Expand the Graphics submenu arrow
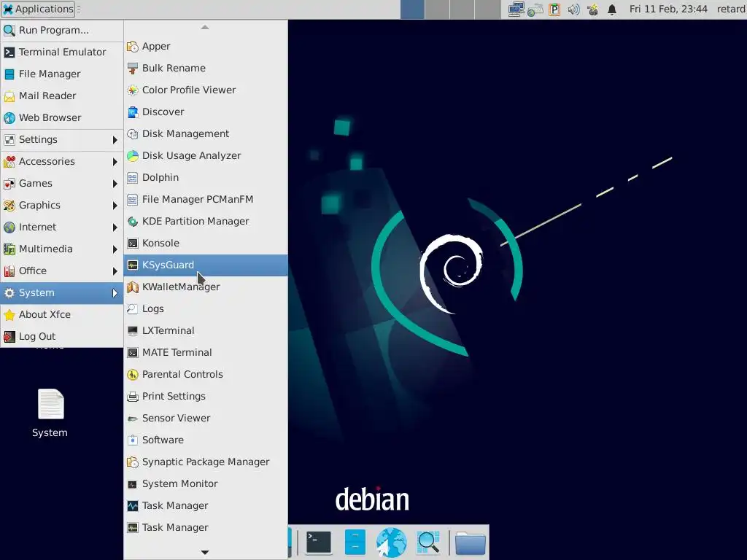This screenshot has width=747, height=560. (115, 206)
